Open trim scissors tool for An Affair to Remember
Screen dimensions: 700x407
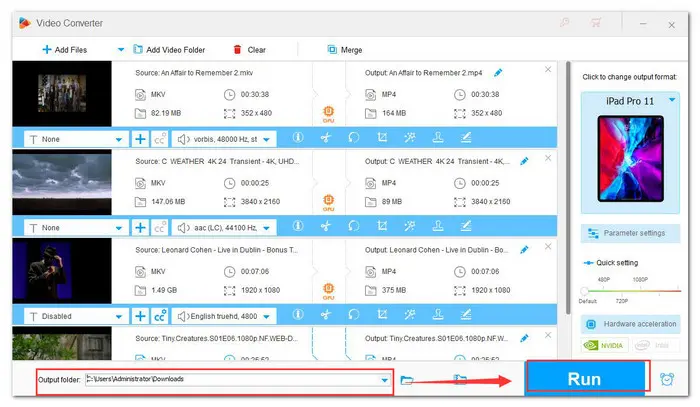pyautogui.click(x=326, y=138)
